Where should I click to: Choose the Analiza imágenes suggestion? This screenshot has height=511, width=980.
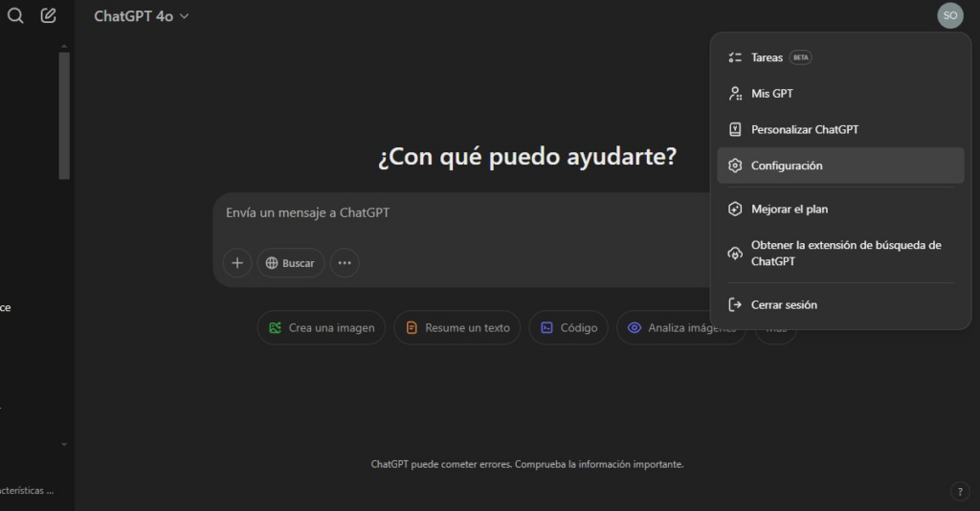click(681, 328)
